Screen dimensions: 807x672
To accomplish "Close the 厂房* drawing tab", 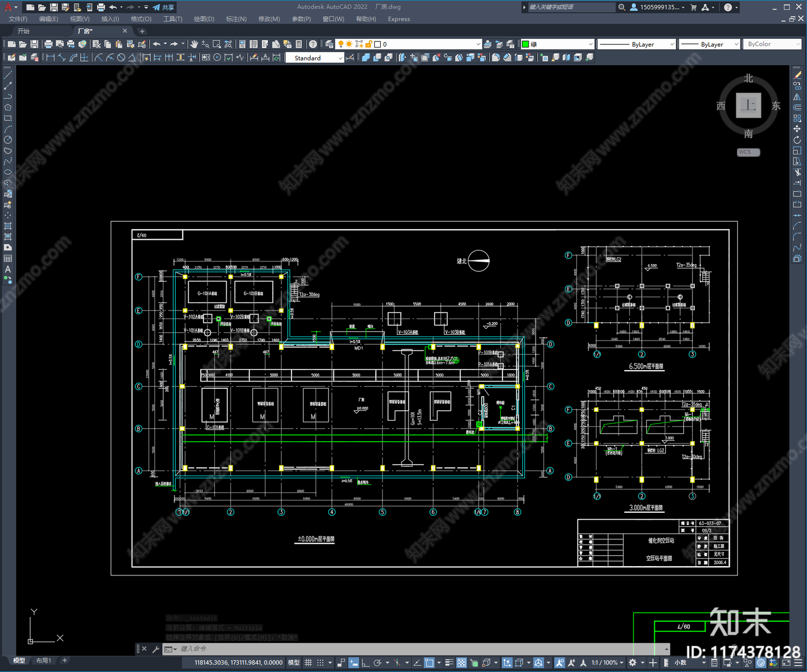I will point(125,31).
